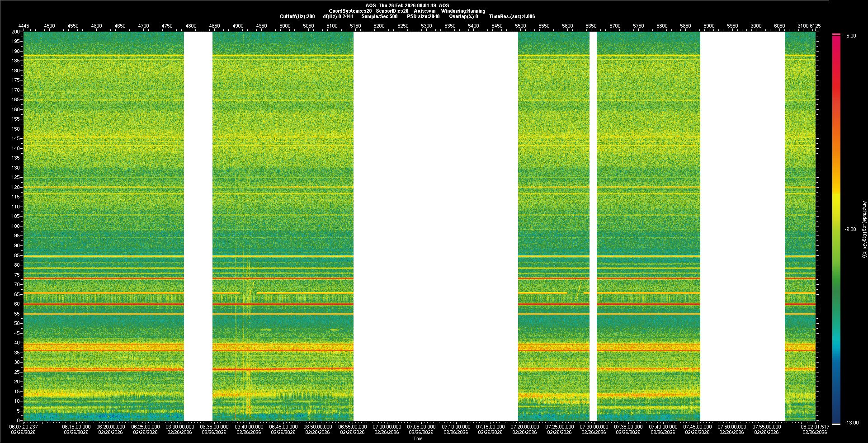This screenshot has width=868, height=443.
Task: Click the 08:02:01.517 end time label
Action: tap(815, 426)
